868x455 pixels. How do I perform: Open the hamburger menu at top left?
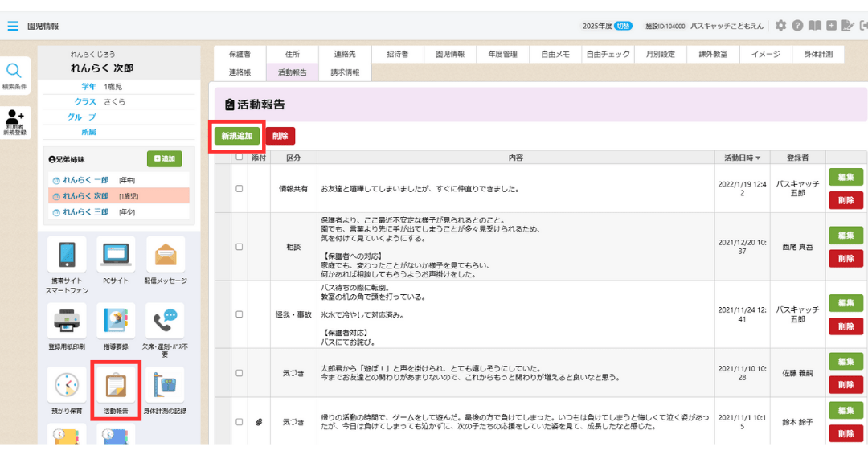(x=13, y=26)
